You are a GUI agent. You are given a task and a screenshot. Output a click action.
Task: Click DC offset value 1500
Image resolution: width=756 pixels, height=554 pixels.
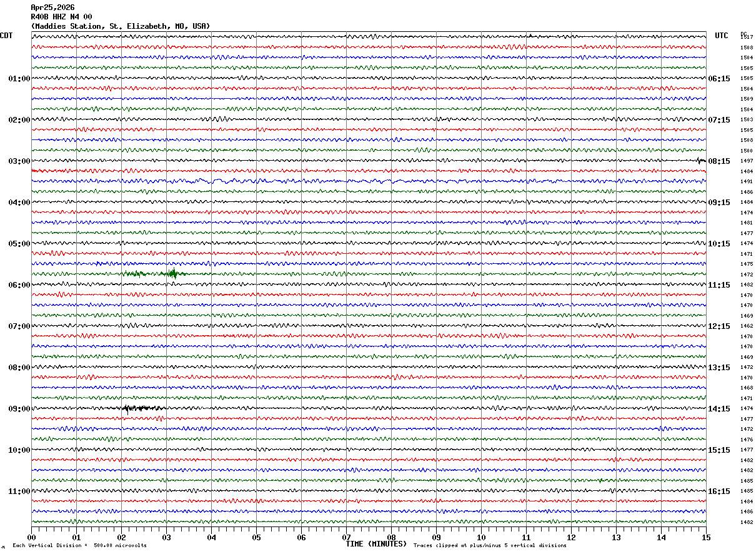[x=747, y=151]
